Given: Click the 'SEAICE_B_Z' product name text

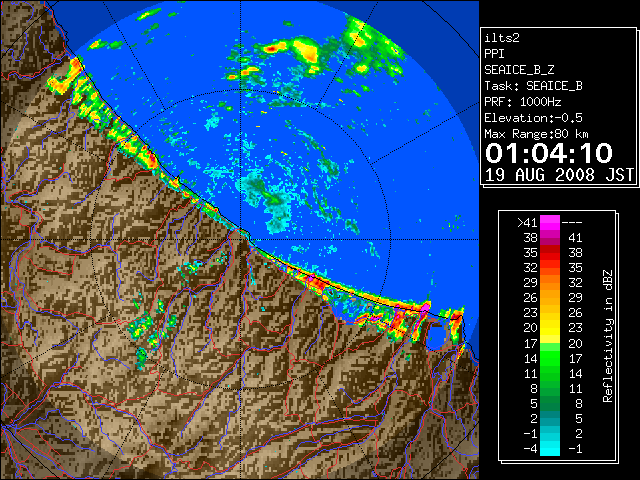Looking at the screenshot, I should tap(519, 70).
